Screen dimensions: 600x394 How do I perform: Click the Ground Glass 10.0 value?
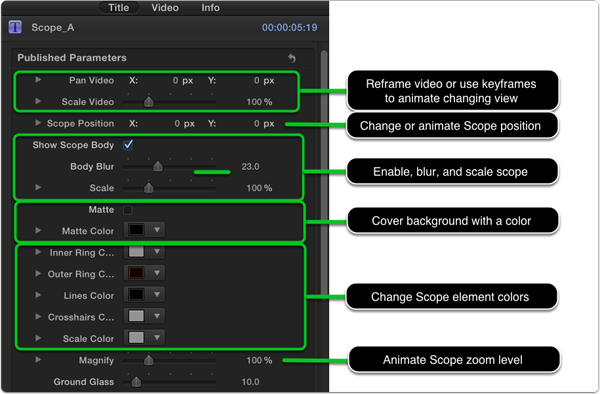250,382
